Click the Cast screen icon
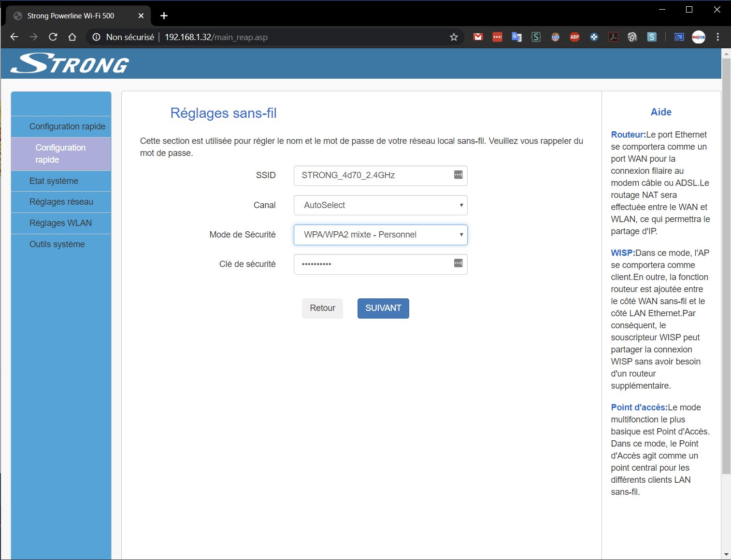 [679, 37]
